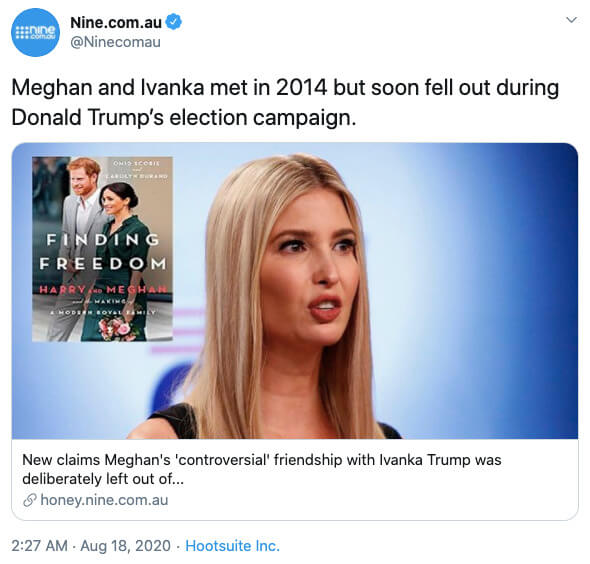Viewport: 590px width, 564px height.
Task: Click the 'Finding Freedom' title on book cover
Action: coord(103,252)
